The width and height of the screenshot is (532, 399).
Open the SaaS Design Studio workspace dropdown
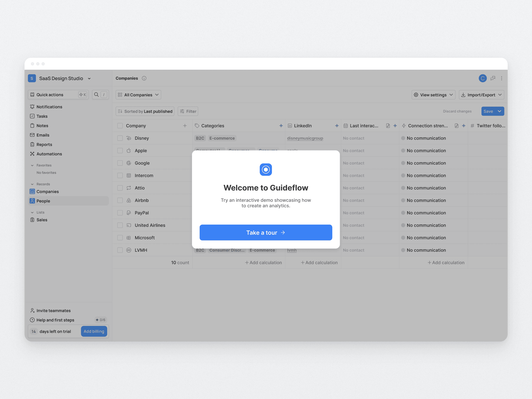(x=89, y=78)
